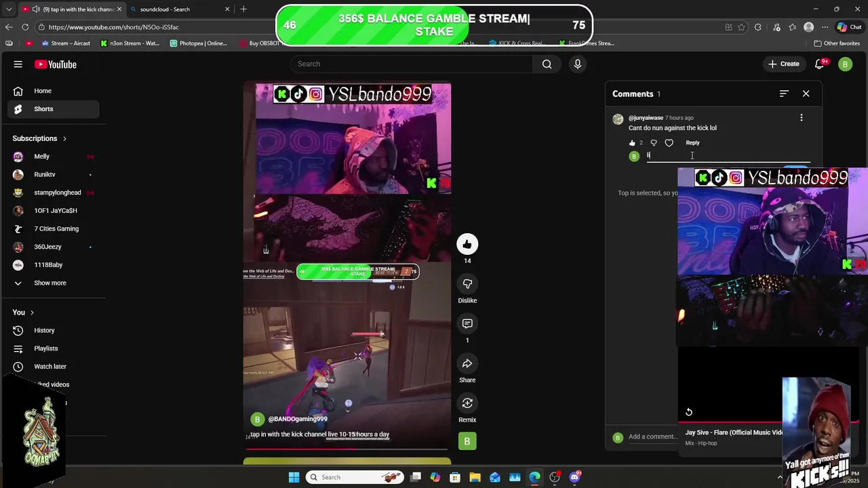Add page to favorites star
868x488 pixels.
(x=741, y=27)
